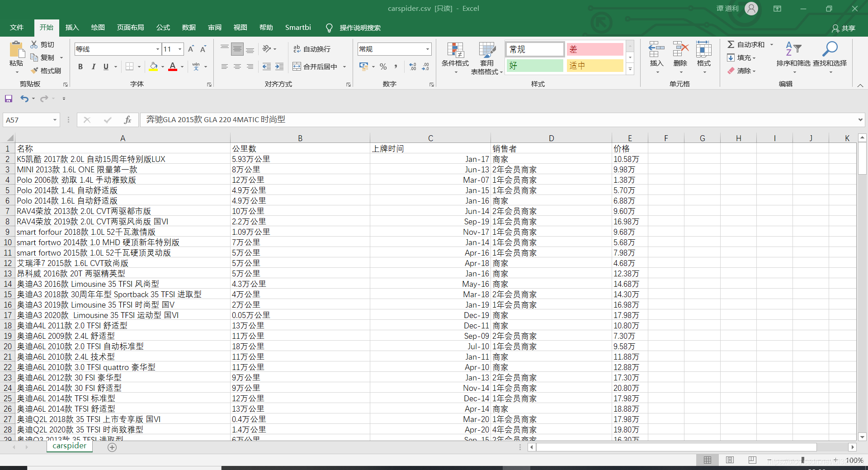Increase decimal places
Image resolution: width=868 pixels, height=470 pixels.
pyautogui.click(x=412, y=66)
